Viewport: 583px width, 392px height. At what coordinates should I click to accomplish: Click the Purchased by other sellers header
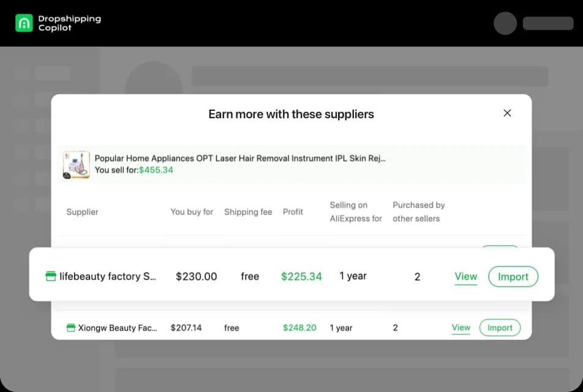click(419, 212)
